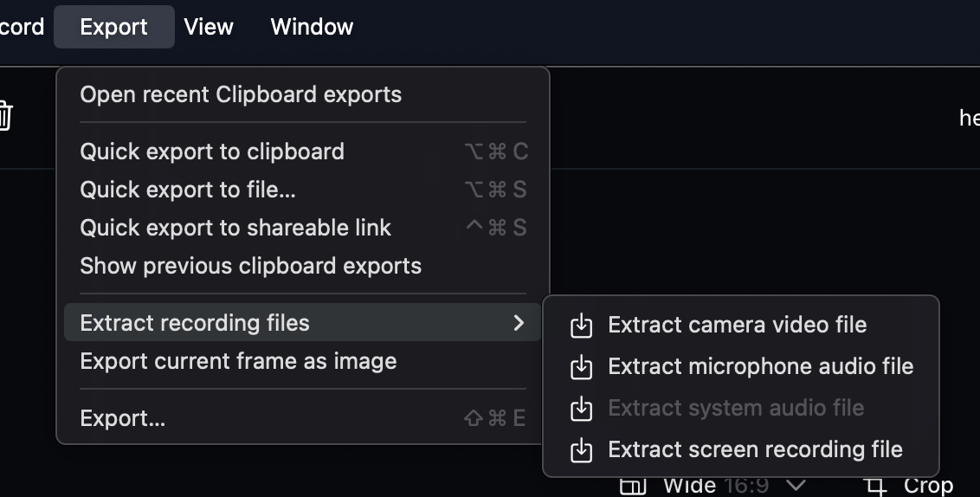Open the Wide 16:9 aspect ratio dropdown
This screenshot has width=980, height=497.
pos(796,486)
